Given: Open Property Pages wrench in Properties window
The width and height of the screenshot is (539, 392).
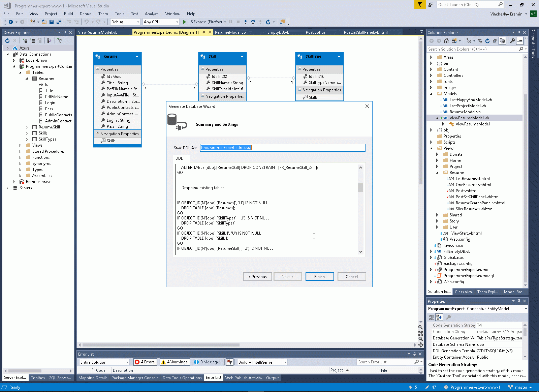Looking at the screenshot, I should pyautogui.click(x=449, y=317).
